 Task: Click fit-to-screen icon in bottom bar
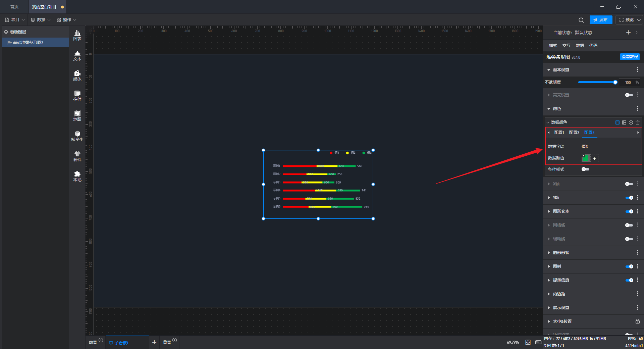pos(528,342)
